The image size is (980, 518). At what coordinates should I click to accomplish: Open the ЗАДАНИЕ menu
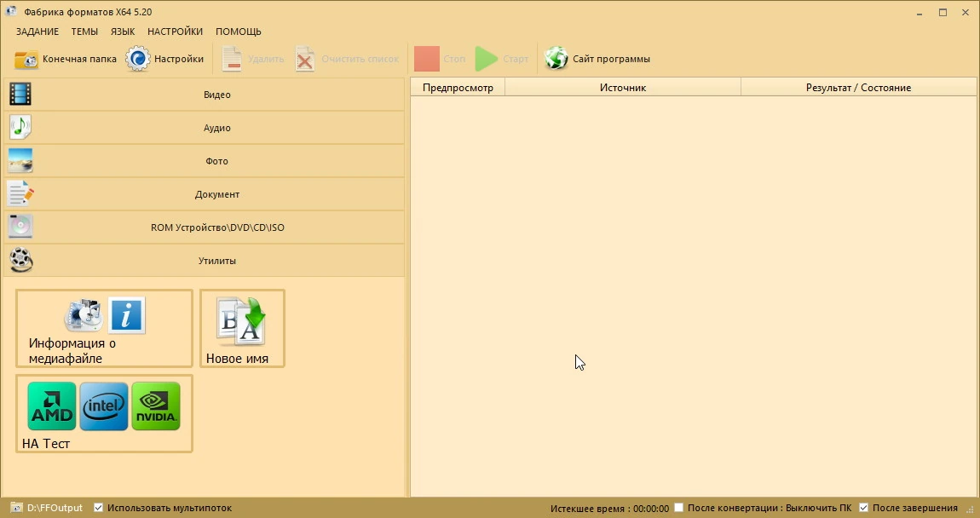[37, 32]
